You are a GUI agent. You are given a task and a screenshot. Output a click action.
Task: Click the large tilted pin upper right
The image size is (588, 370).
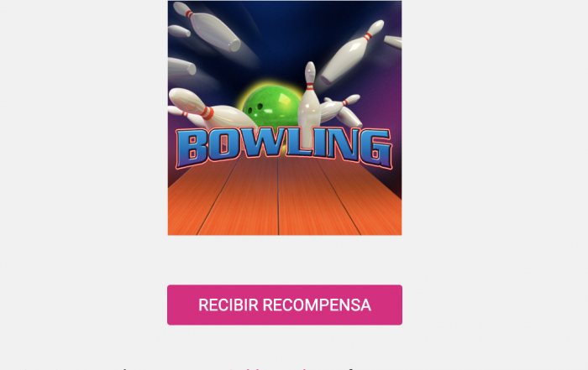pos(353,52)
